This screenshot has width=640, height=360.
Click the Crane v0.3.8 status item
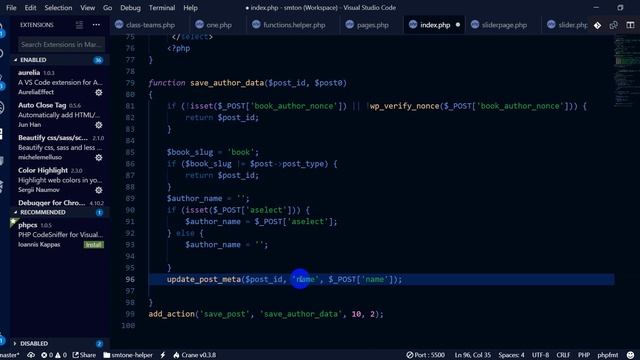195,355
